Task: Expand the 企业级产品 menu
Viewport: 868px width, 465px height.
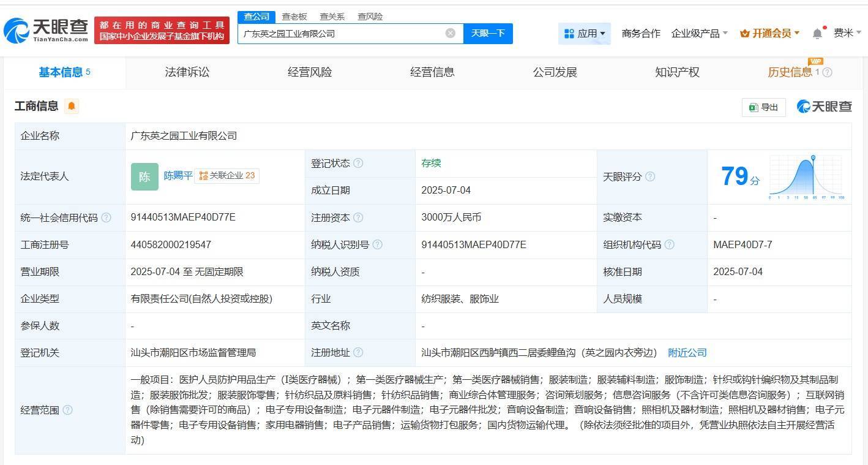Action: [700, 33]
